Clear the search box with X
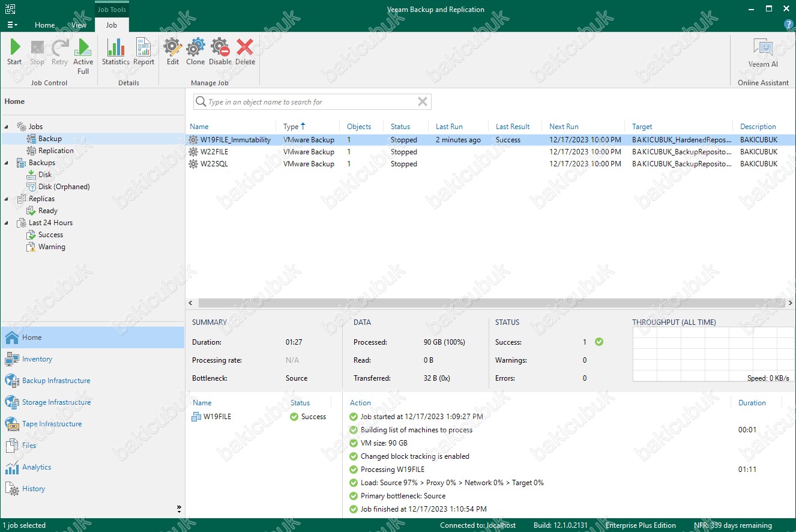Screen dimensions: 796x532 [x=423, y=102]
